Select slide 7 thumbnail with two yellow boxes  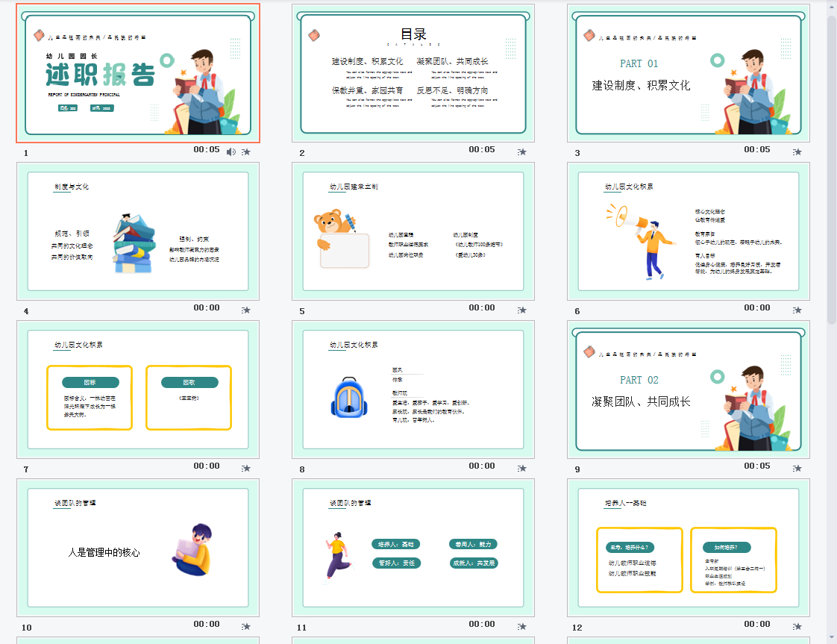(138, 390)
